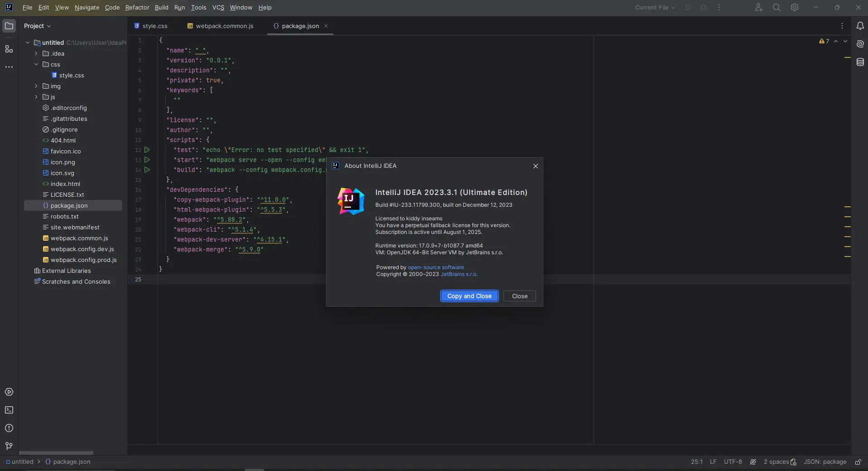The width and height of the screenshot is (868, 471).
Task: Select Scratches and Consoles node
Action: 73,281
